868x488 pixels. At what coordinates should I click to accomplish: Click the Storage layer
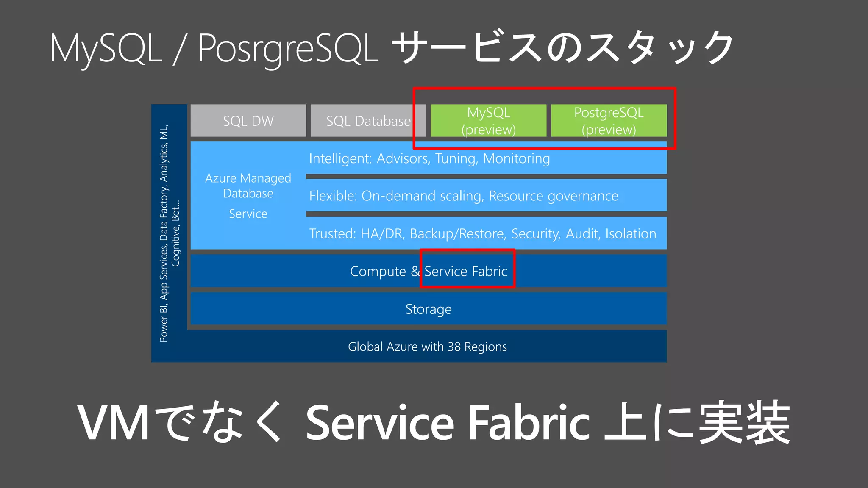[428, 309]
